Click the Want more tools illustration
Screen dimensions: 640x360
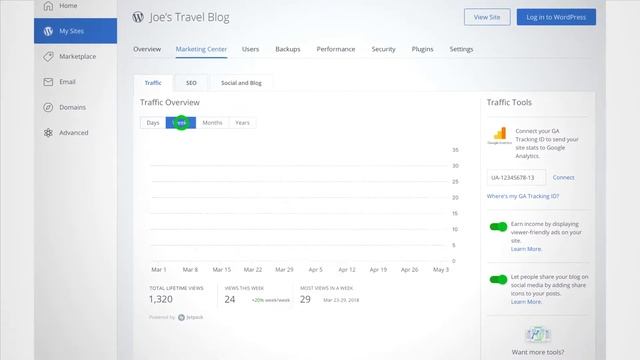coord(538,335)
